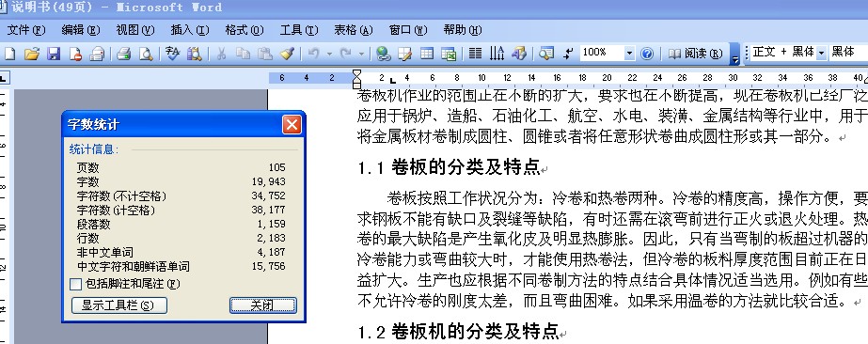The image size is (868, 344).
Task: Send document by e-mail icon
Action: [x=98, y=54]
